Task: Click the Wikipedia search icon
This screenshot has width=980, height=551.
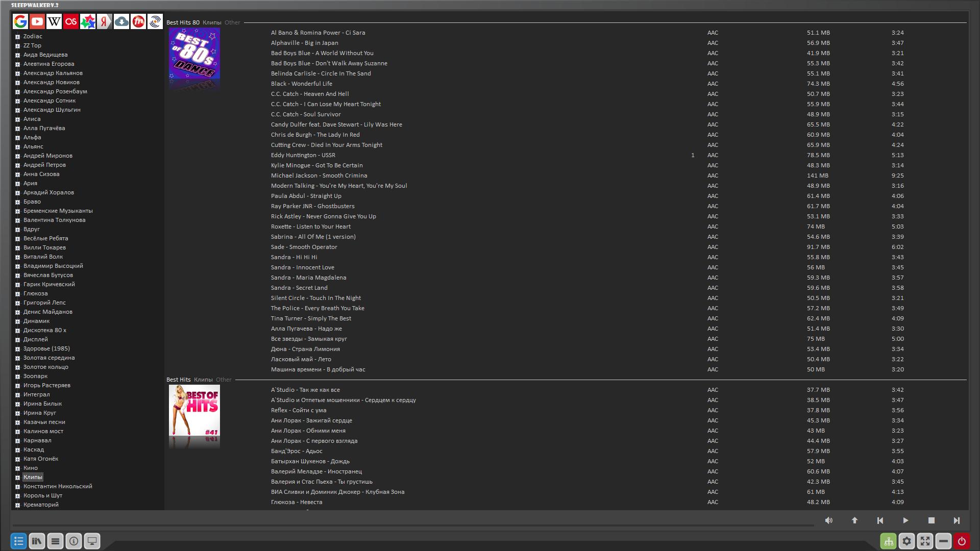Action: [x=54, y=21]
